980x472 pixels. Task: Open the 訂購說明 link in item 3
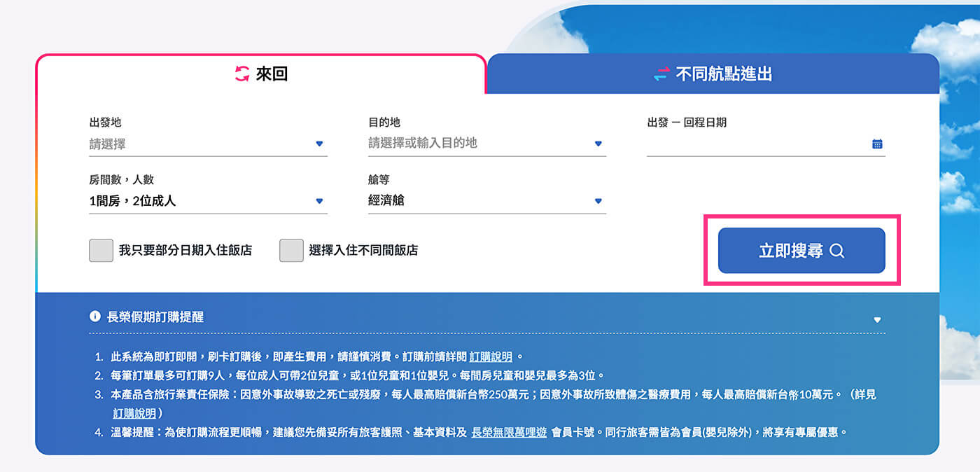[134, 413]
